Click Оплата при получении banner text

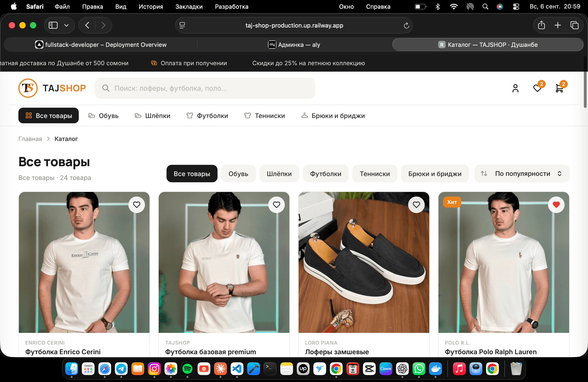[193, 63]
